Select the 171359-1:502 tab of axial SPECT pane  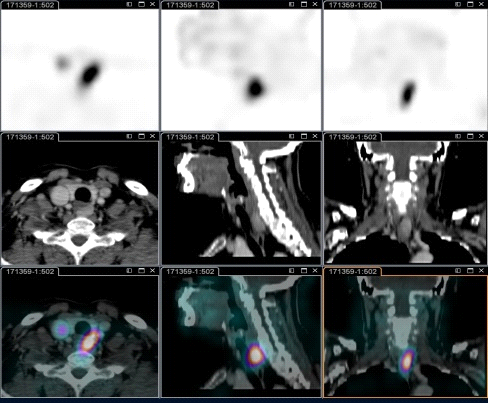tap(30, 5)
